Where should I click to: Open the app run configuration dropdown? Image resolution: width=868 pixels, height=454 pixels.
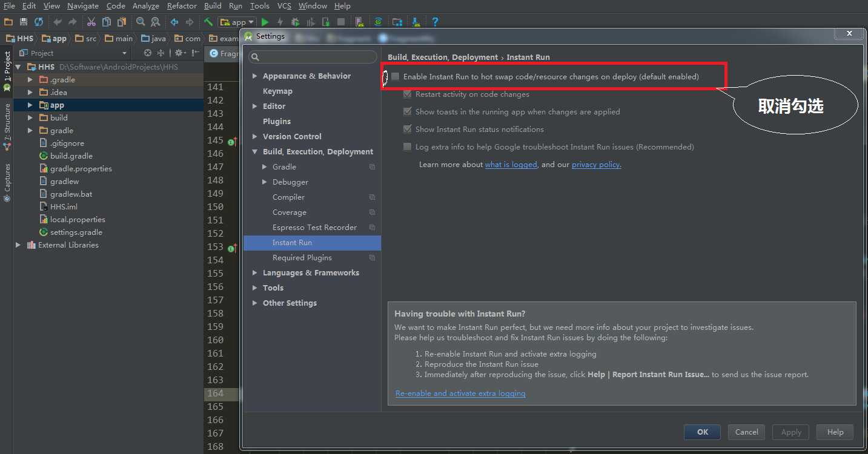(x=237, y=22)
